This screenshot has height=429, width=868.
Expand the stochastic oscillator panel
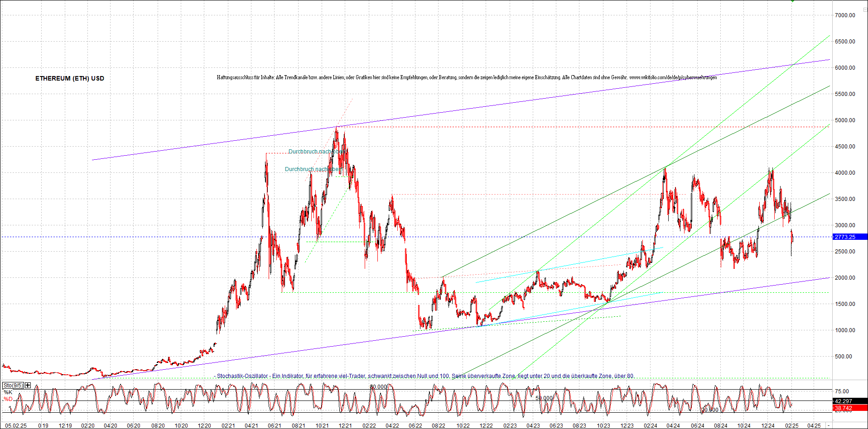[x=28, y=386]
